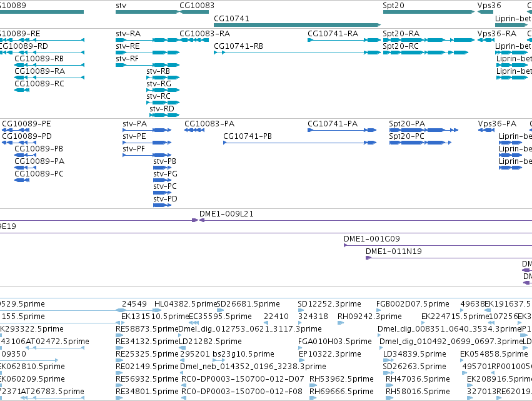This screenshot has width=532, height=401.
Task: Click EST EK054858.5prime
Action: (494, 354)
